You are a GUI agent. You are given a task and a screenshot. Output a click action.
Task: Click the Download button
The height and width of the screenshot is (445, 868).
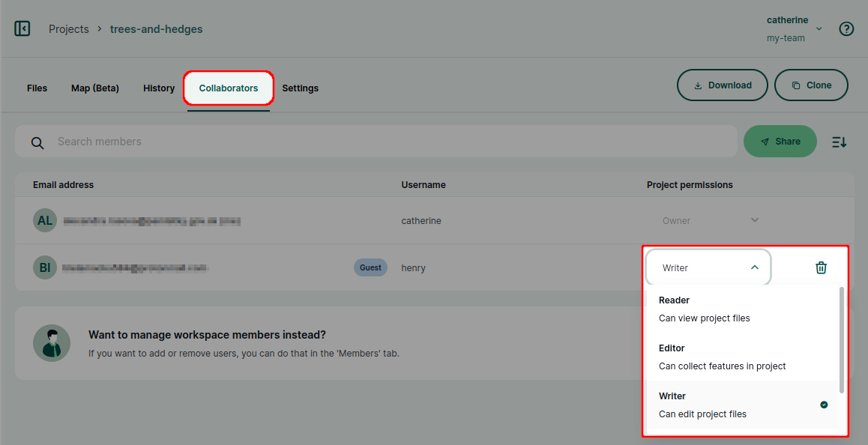[x=723, y=85]
